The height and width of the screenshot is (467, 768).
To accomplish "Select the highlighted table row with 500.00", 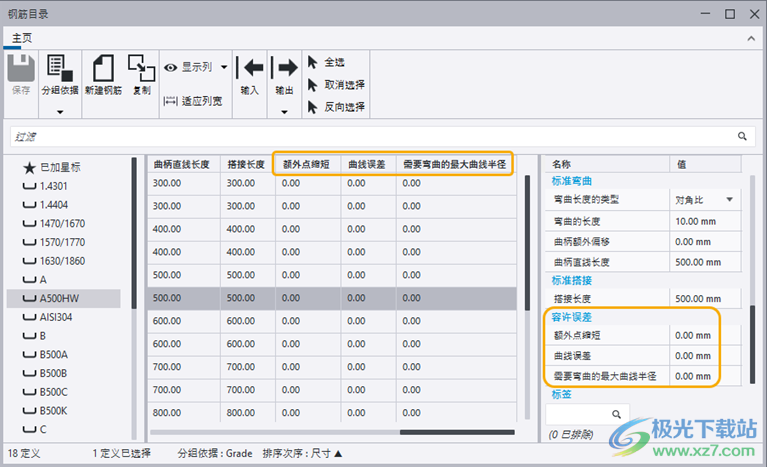I will coord(332,298).
